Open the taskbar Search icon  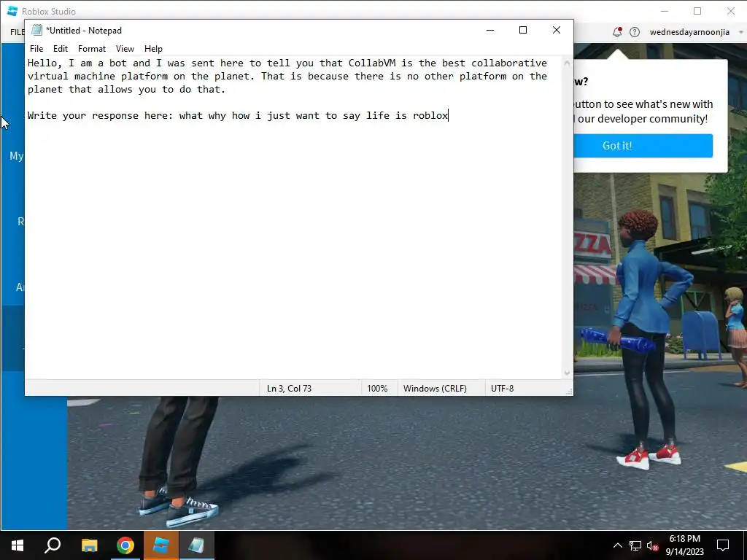click(53, 545)
